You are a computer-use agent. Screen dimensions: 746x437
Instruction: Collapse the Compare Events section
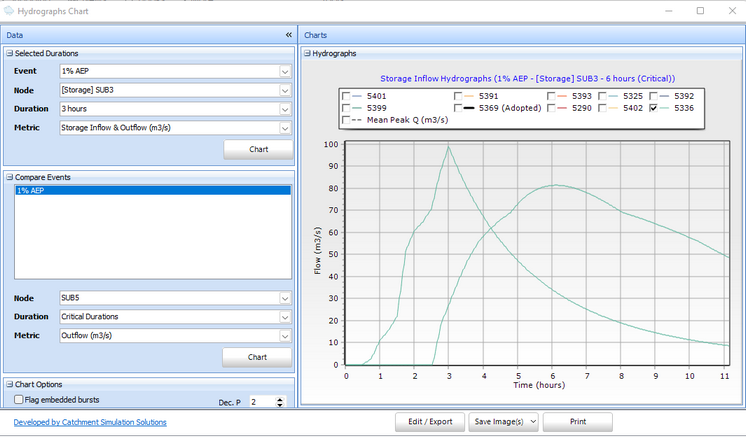click(10, 177)
